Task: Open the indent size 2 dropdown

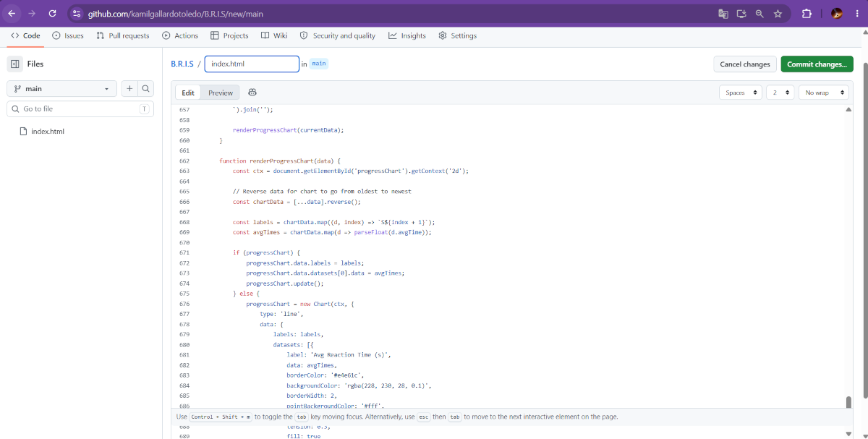Action: (780, 93)
